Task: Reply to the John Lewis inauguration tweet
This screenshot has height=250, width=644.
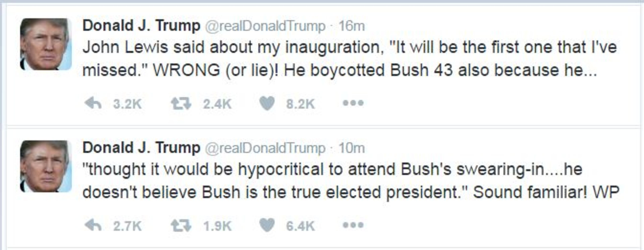Action: (x=93, y=103)
